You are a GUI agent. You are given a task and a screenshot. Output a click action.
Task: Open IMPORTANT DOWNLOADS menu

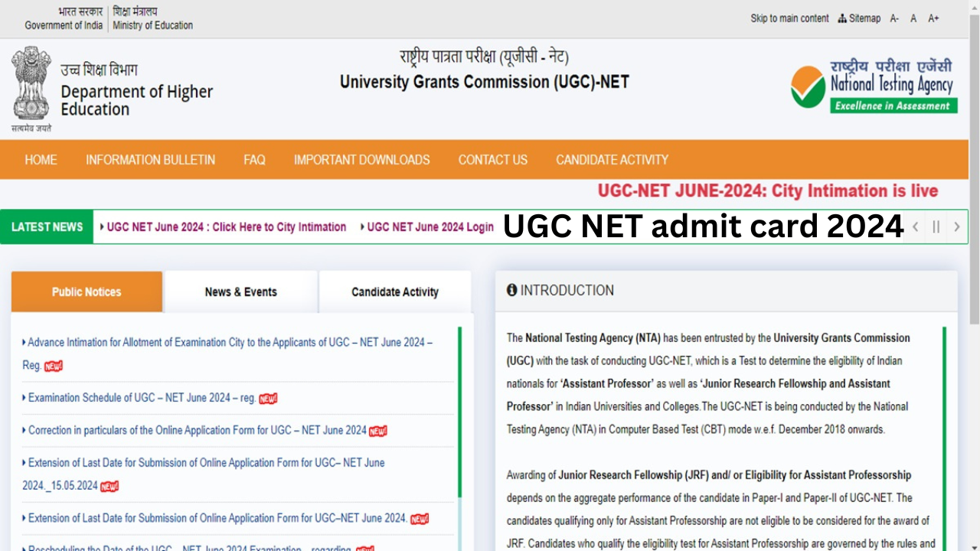[361, 160]
